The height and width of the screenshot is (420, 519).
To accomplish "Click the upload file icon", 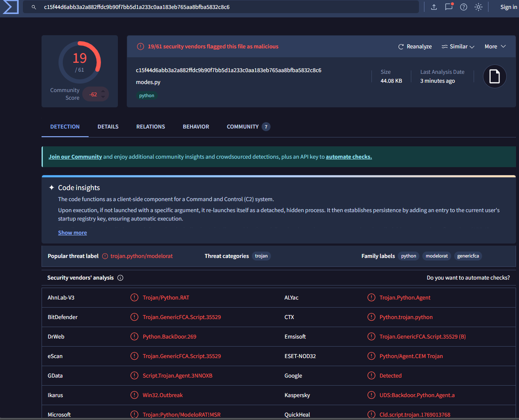I will click(x=434, y=7).
